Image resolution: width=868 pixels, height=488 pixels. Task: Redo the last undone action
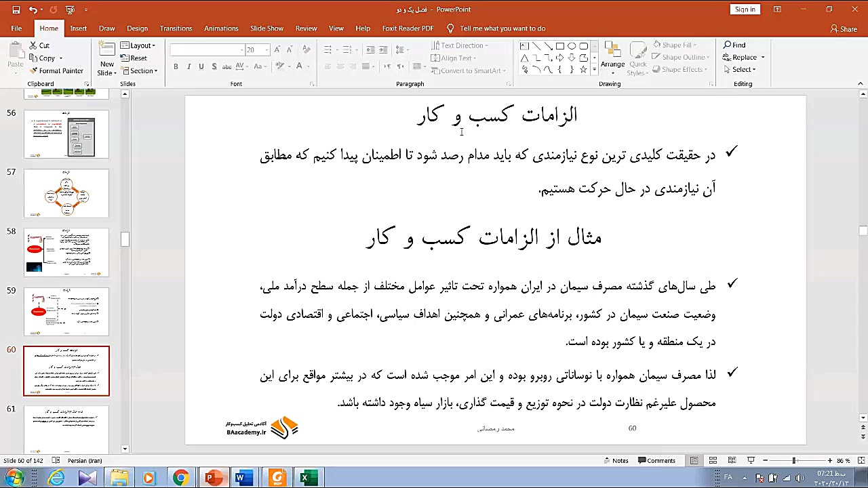click(55, 9)
